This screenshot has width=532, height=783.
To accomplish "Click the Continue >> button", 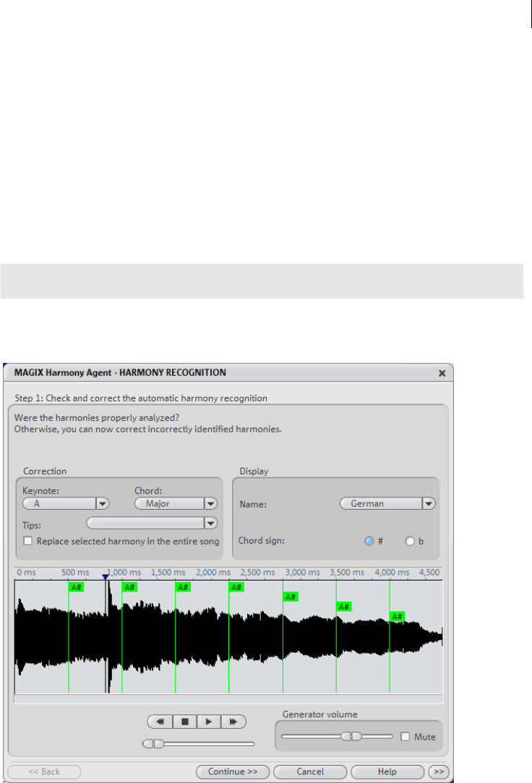I will (x=233, y=771).
